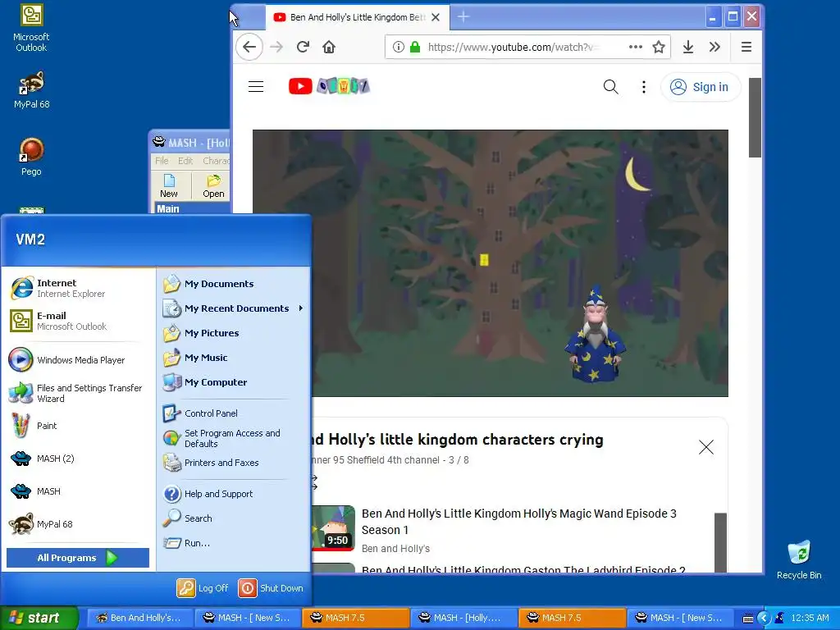Select Microsoft Outlook desktop icon
The image size is (840, 630).
point(31,29)
